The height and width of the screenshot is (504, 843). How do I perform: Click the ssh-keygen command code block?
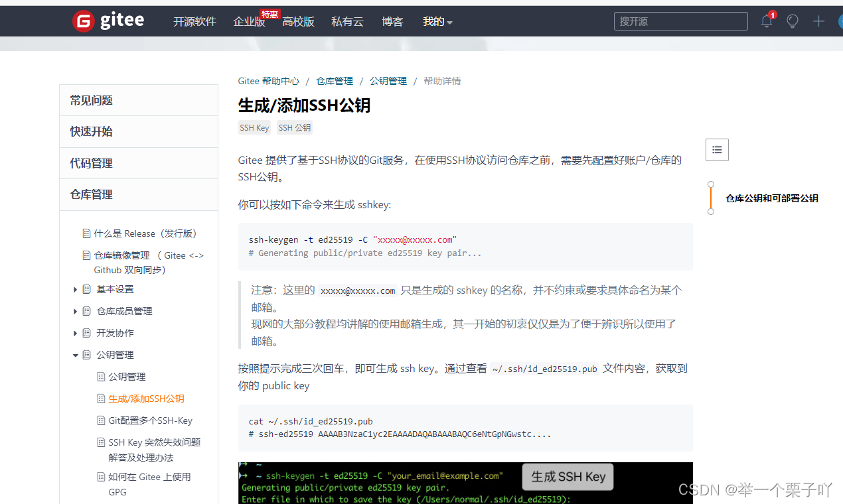(x=465, y=247)
